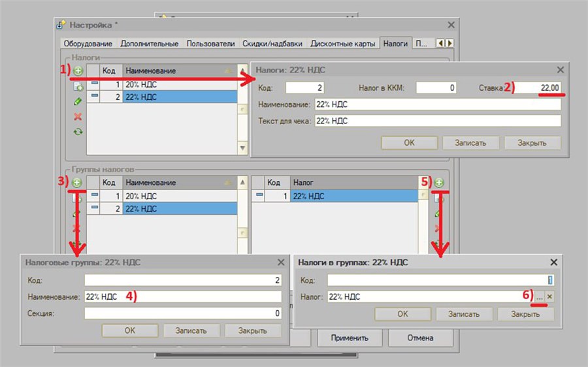Delete selected tax with red X icon
This screenshot has width=588, height=367.
click(78, 117)
